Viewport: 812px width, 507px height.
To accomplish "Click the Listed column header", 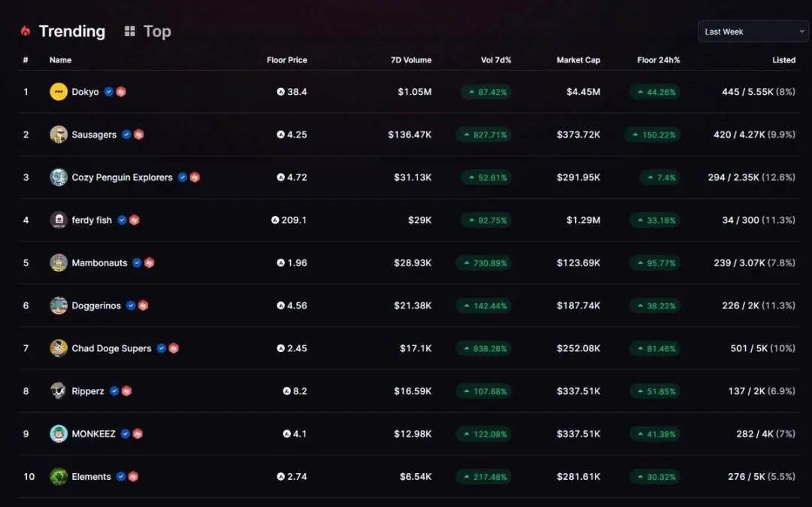I will (x=783, y=60).
